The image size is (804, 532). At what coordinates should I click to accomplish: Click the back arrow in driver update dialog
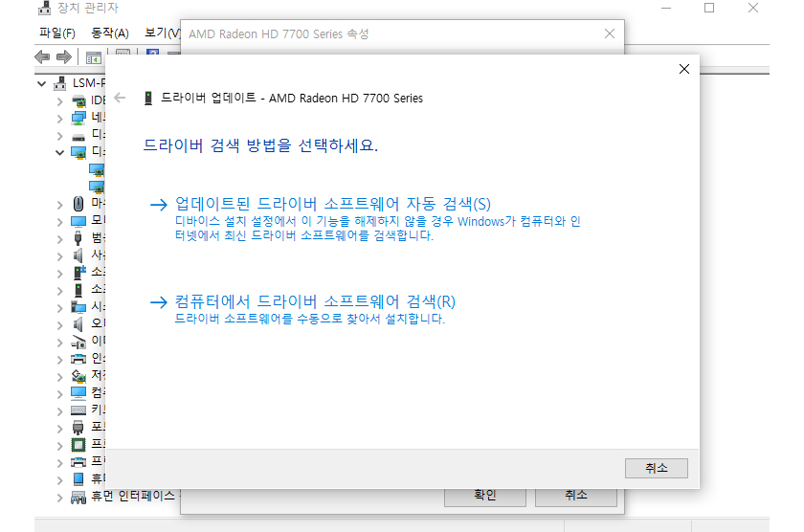point(120,98)
